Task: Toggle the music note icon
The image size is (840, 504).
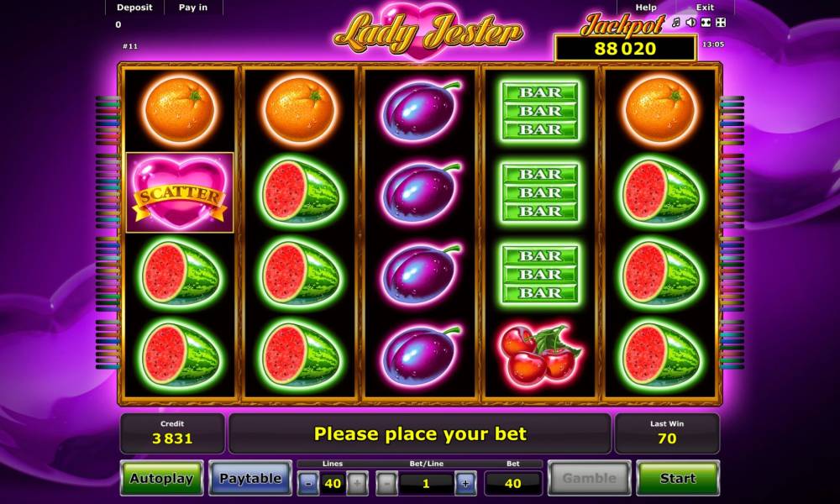Action: 676,23
